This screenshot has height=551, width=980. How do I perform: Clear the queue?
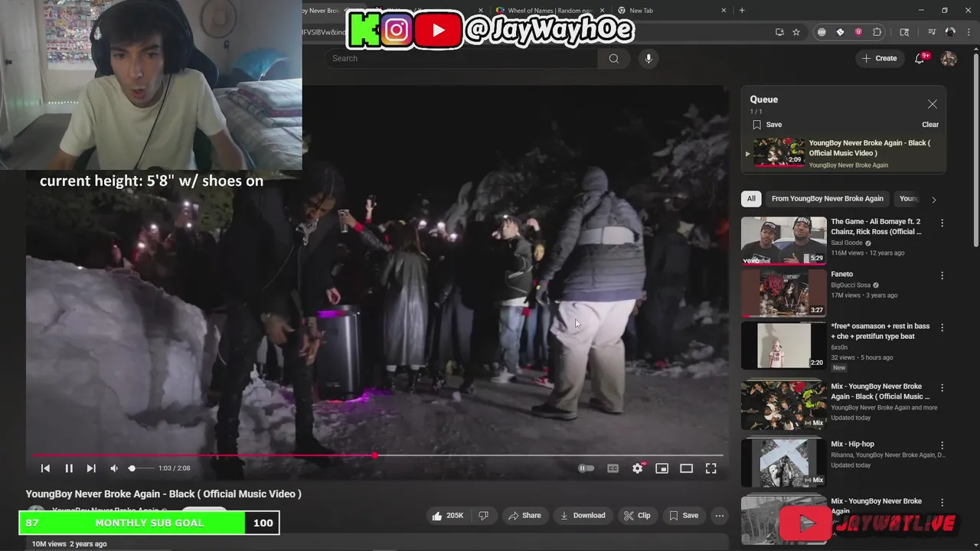point(930,125)
